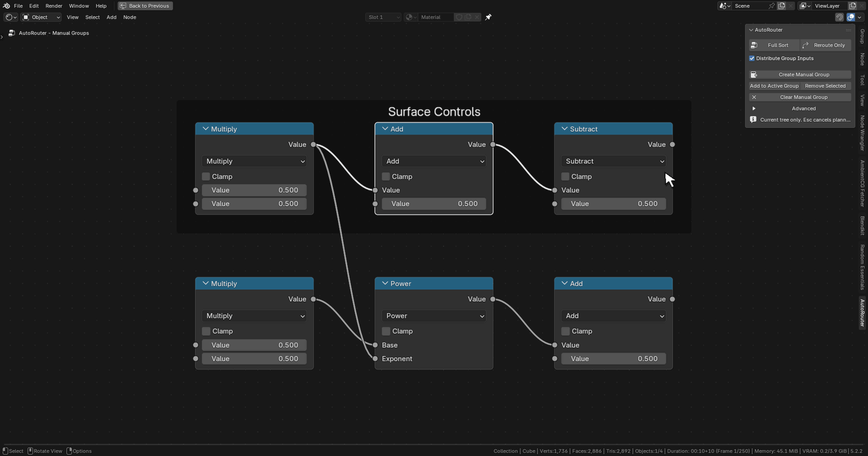
Task: Click the Material name field
Action: point(436,17)
